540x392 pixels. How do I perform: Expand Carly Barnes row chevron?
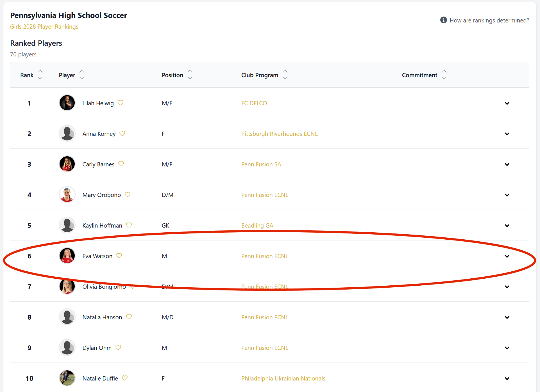point(507,164)
